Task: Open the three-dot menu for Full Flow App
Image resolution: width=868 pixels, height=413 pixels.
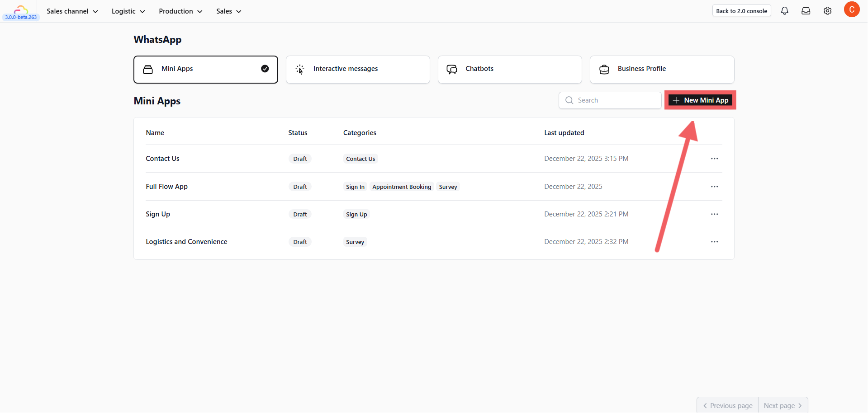Action: pos(714,187)
